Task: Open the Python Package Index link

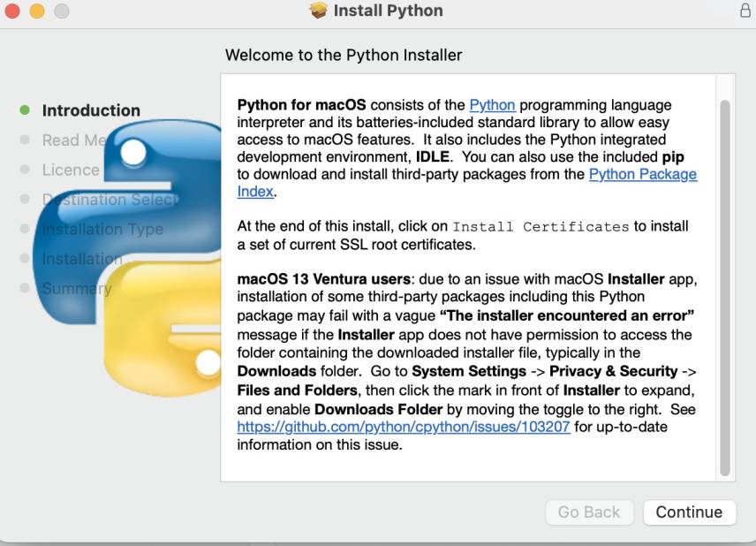Action: (x=643, y=174)
